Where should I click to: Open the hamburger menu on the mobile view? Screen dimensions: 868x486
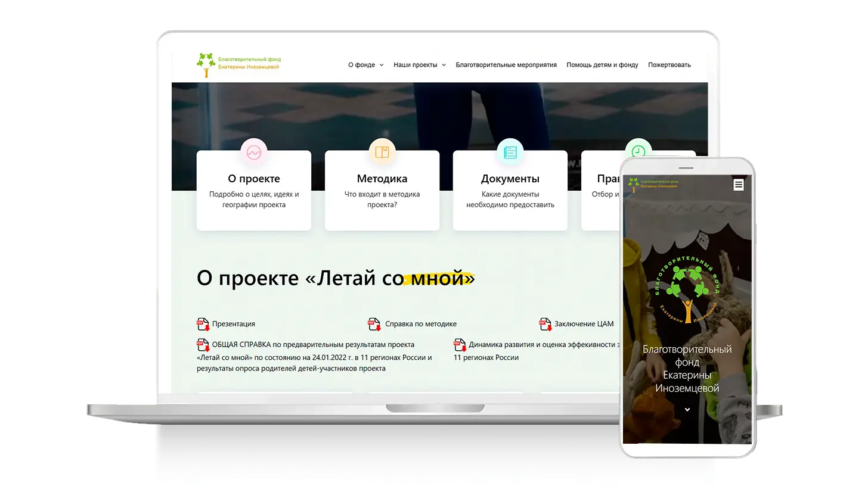click(738, 185)
